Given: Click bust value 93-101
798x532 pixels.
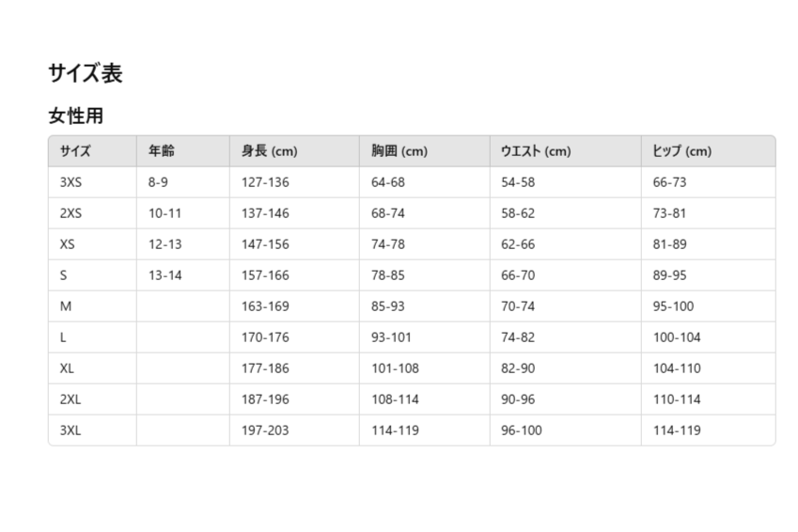Looking at the screenshot, I should pos(391,337).
